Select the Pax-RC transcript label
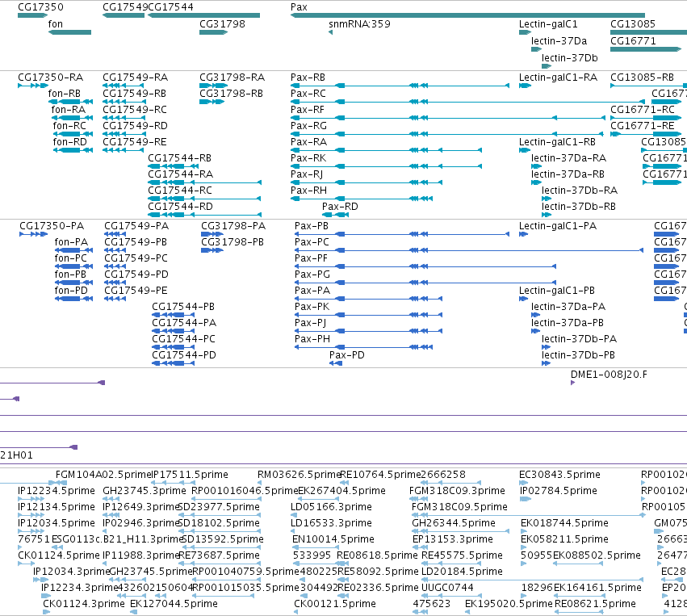This screenshot has width=687, height=616. click(308, 94)
